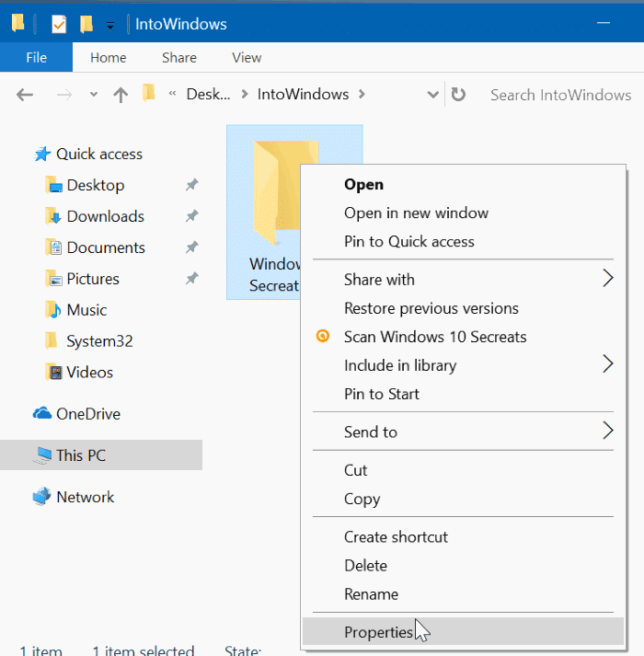The width and height of the screenshot is (644, 656).
Task: Choose Delete from context menu
Action: point(365,566)
